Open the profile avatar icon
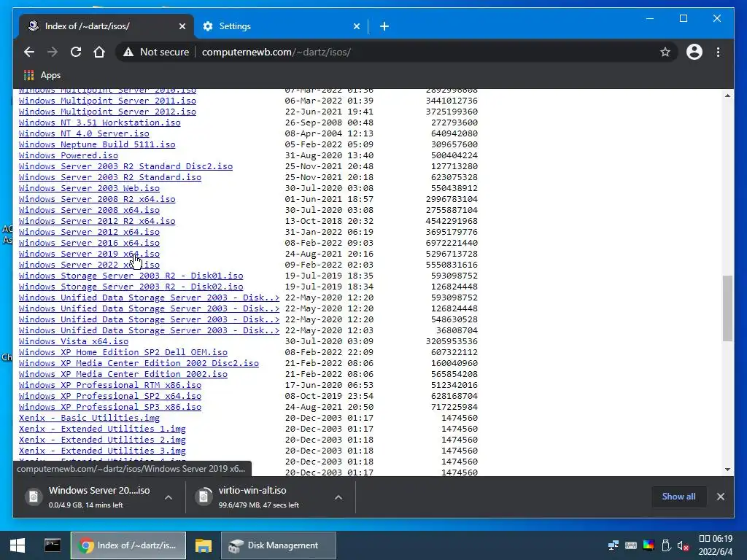The width and height of the screenshot is (747, 560). [694, 52]
